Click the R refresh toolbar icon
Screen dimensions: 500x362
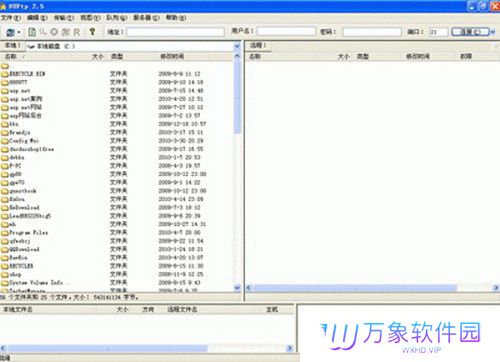point(77,32)
